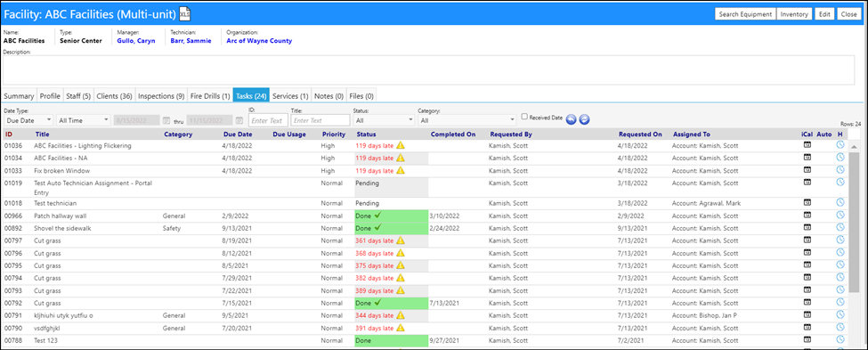
Task: Open the Category filter dropdown
Action: click(x=467, y=119)
